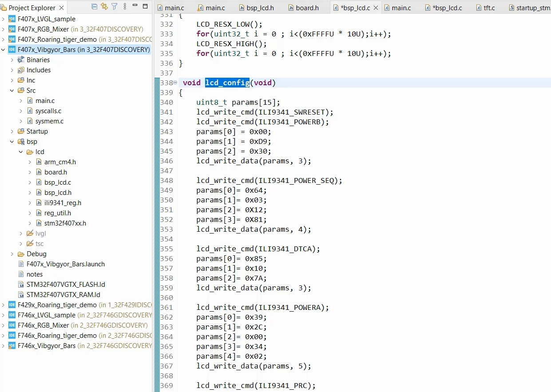This screenshot has height=392, width=551.
Task: Collapse the lcd_config function fold marker
Action: (x=175, y=83)
